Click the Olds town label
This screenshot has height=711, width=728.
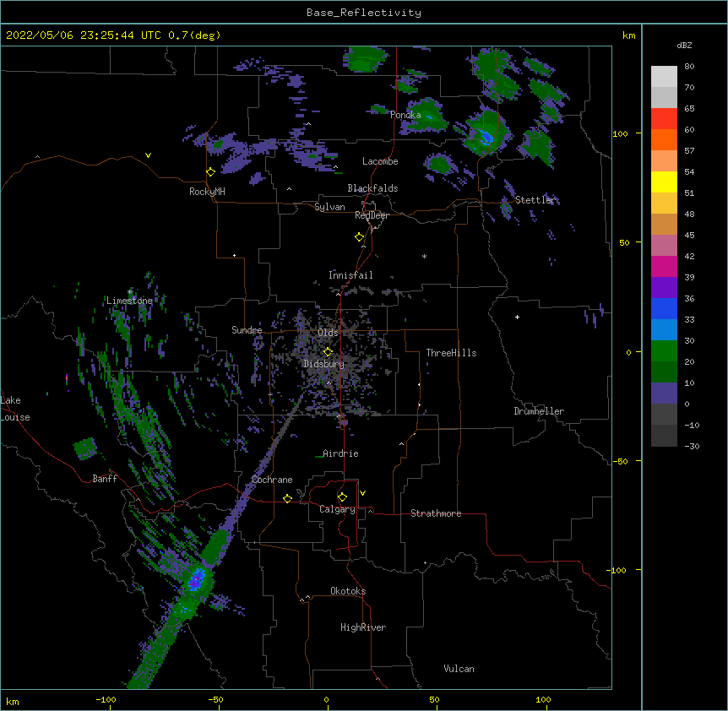click(328, 333)
